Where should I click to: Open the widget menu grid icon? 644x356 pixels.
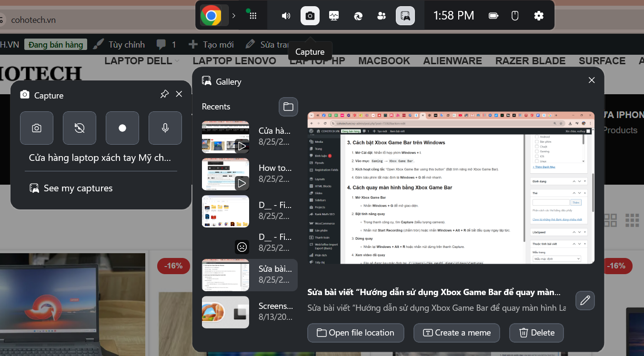253,16
